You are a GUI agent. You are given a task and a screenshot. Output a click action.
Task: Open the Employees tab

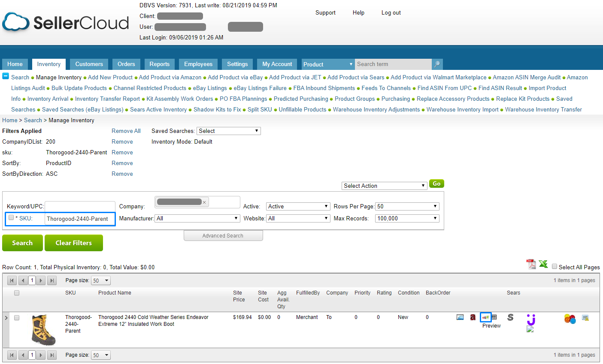coord(198,64)
